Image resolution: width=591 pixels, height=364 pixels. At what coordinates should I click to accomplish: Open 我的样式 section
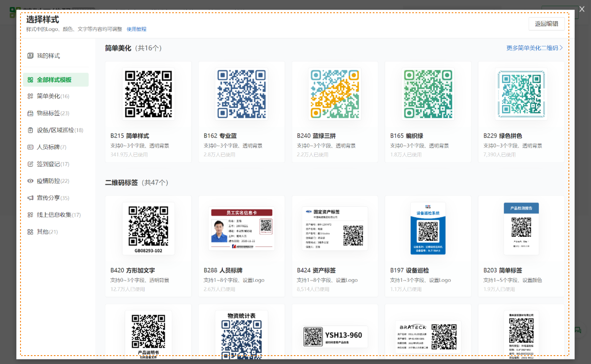click(x=56, y=56)
